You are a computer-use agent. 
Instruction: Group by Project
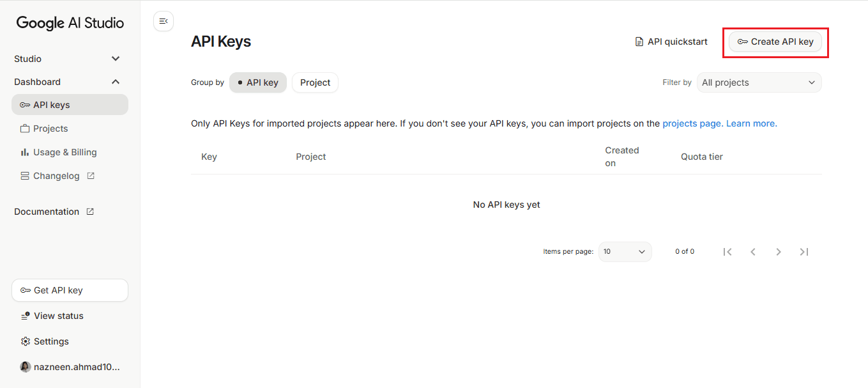[x=315, y=82]
